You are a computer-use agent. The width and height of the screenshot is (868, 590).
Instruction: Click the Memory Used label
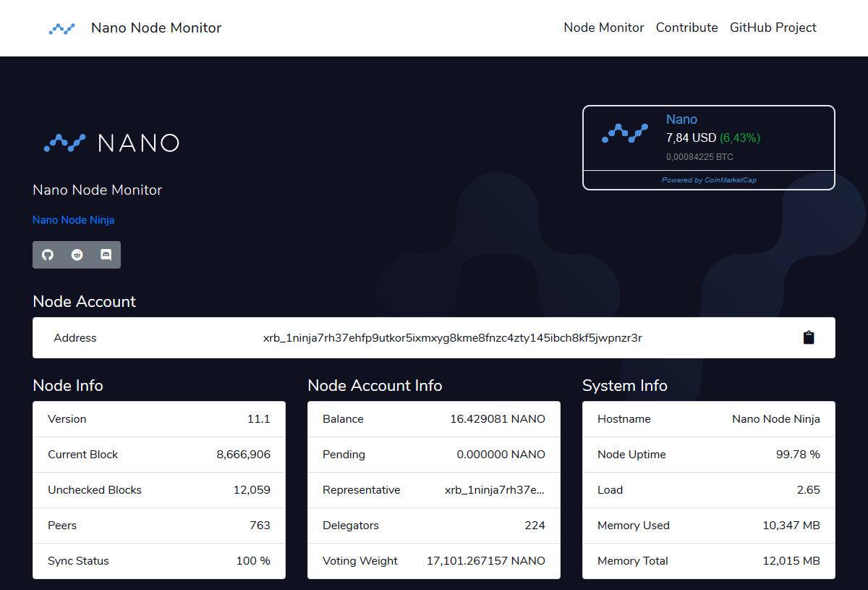[634, 526]
